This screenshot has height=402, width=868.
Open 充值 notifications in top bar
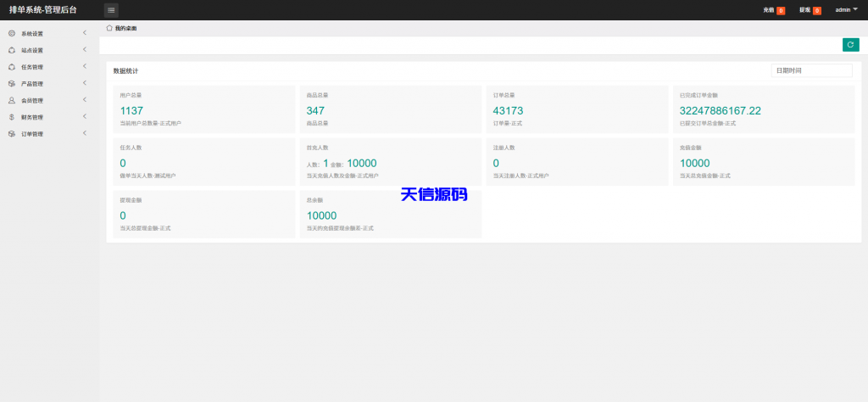coord(773,10)
